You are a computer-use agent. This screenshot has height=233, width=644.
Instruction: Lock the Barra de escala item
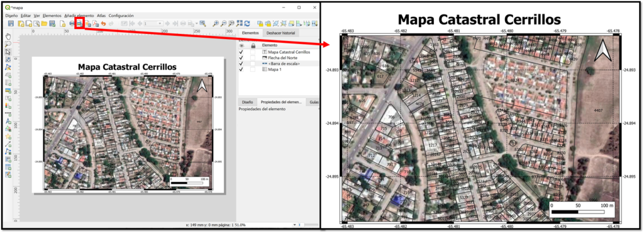[x=253, y=64]
